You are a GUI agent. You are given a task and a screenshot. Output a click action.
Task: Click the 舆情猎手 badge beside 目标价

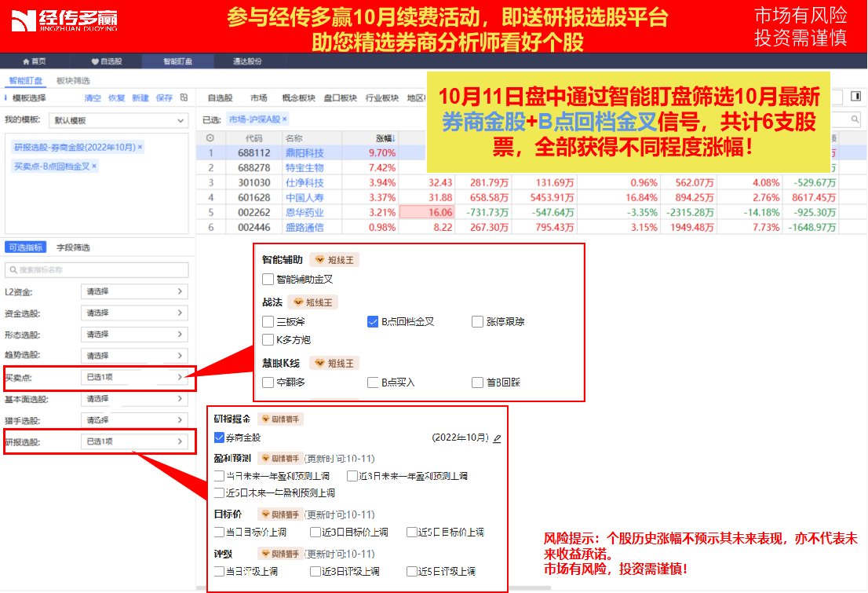(281, 515)
